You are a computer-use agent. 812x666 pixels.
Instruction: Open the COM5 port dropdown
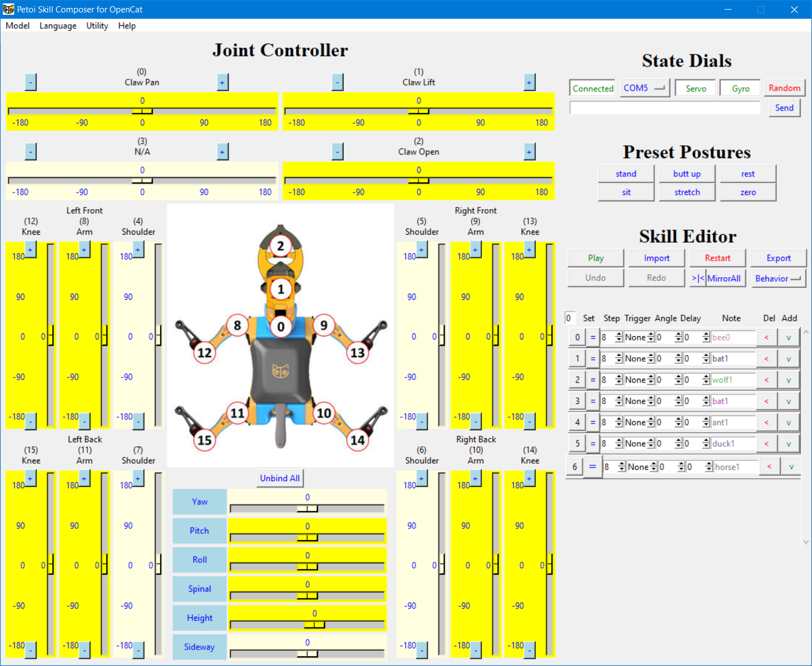click(645, 88)
